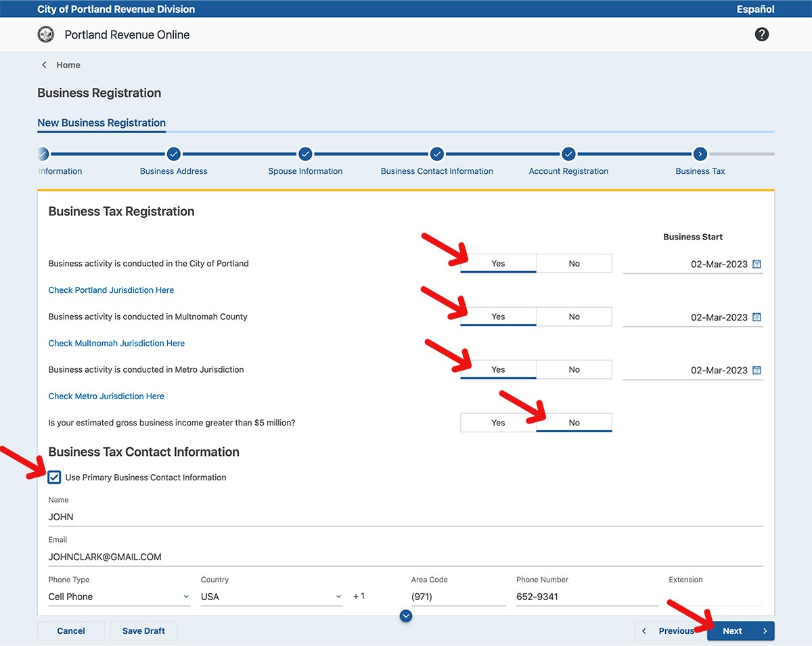Open the Phone Type dropdown
Screen dimensions: 812x646
[118, 597]
